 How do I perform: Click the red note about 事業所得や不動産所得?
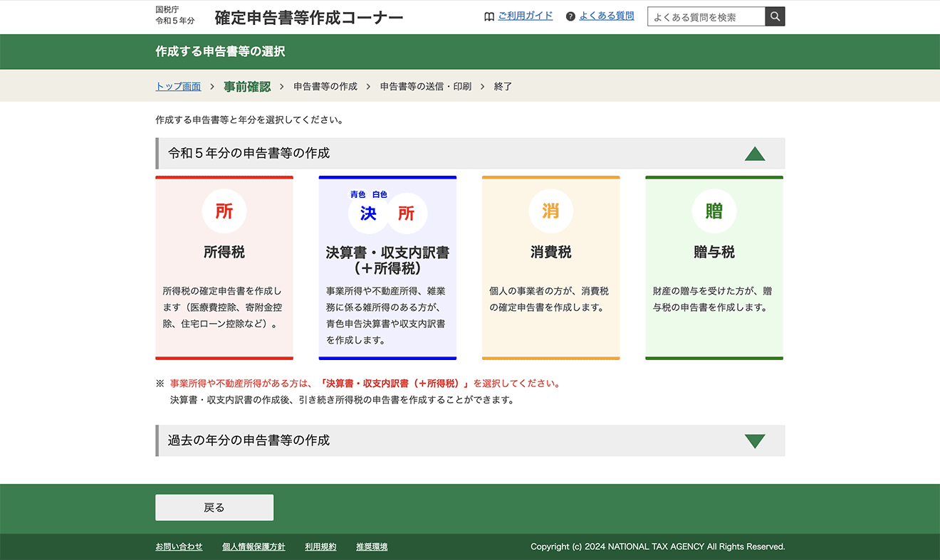[x=365, y=384]
